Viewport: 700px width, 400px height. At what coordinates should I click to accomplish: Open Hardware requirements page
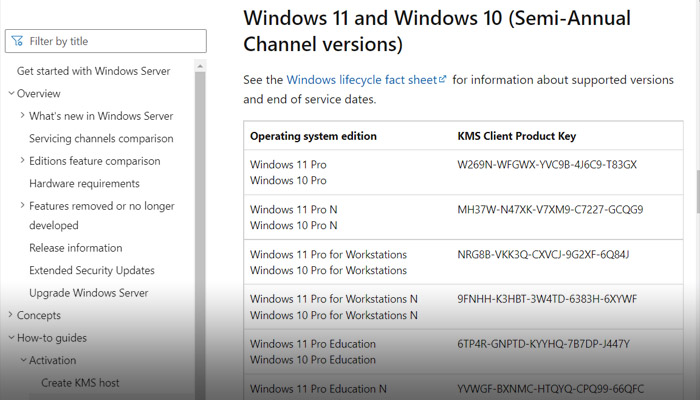84,183
